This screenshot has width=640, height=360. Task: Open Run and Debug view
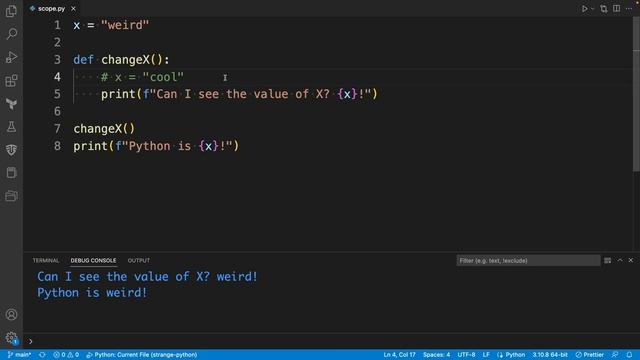(x=11, y=57)
